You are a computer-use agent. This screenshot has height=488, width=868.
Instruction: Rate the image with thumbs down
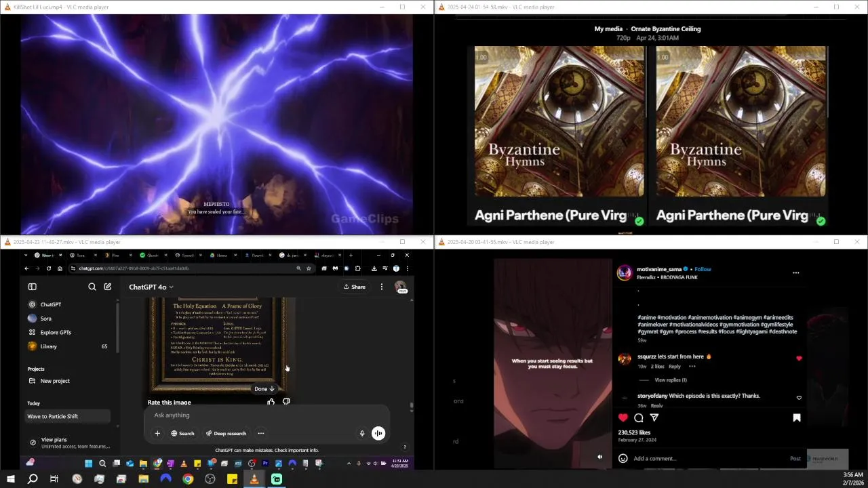click(286, 402)
